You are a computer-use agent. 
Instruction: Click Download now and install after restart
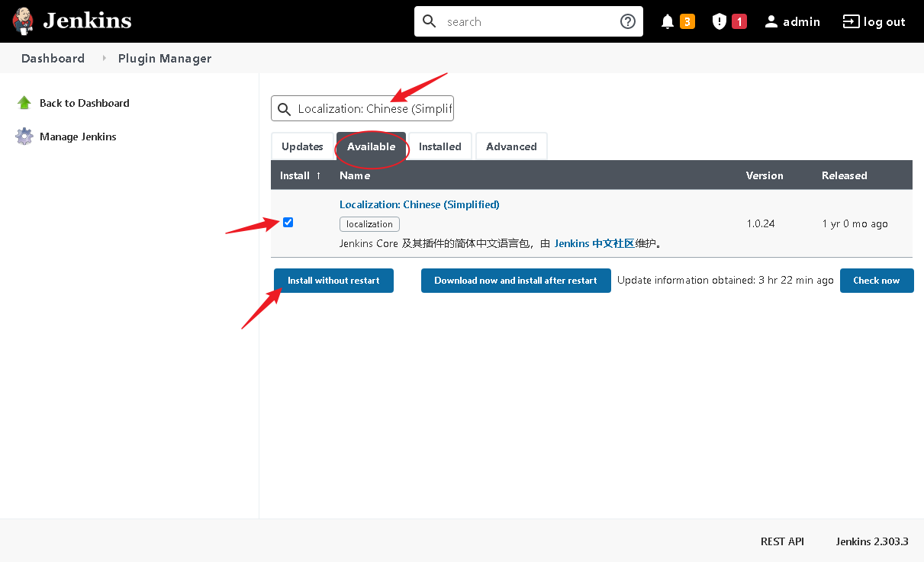pos(516,281)
